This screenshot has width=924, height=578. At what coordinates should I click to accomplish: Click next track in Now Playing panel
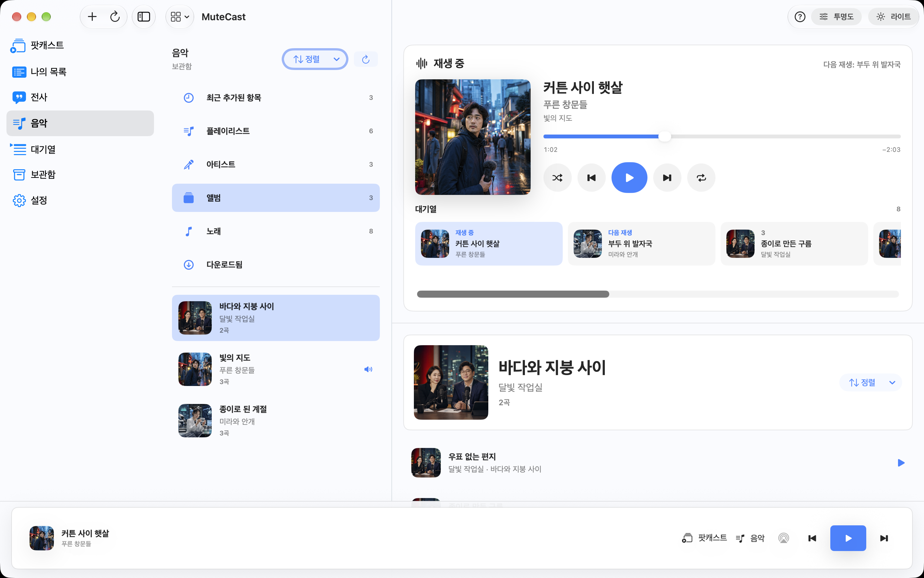667,178
